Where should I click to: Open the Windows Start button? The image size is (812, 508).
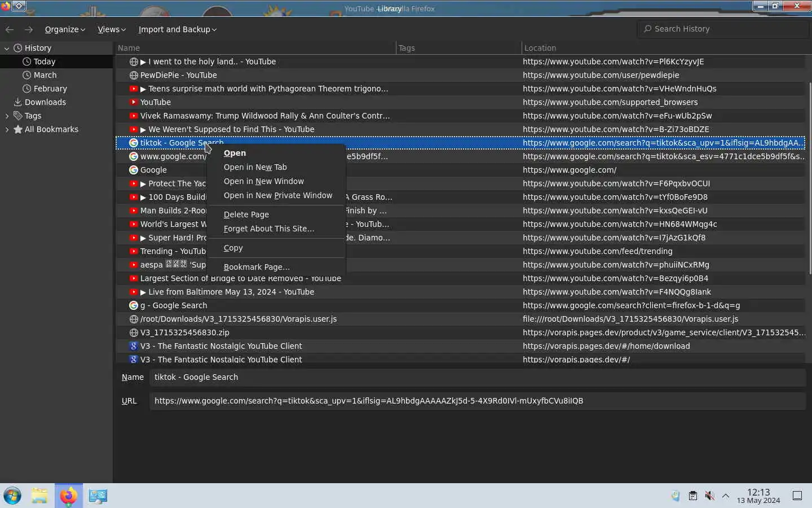click(12, 496)
